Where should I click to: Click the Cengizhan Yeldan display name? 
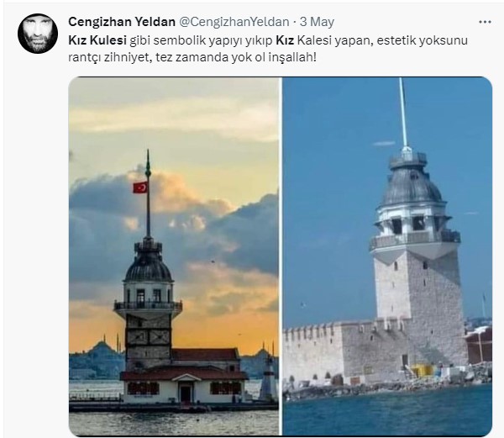pos(122,22)
